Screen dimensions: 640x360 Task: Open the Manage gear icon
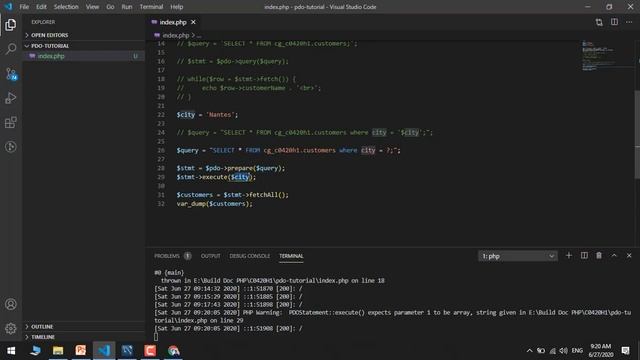point(11,328)
